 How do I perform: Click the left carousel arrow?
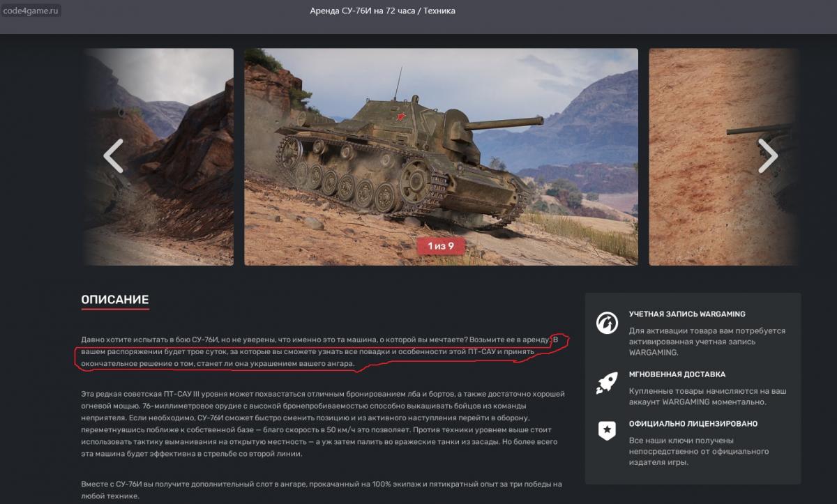113,156
